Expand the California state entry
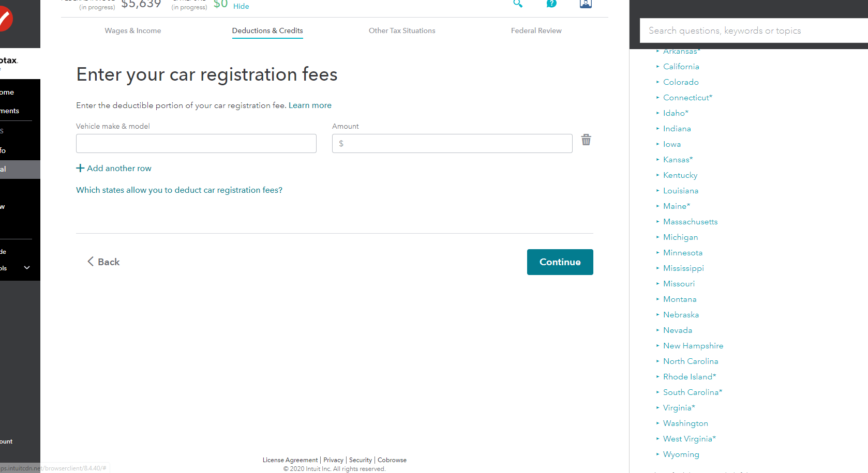The height and width of the screenshot is (473, 868). 681,66
